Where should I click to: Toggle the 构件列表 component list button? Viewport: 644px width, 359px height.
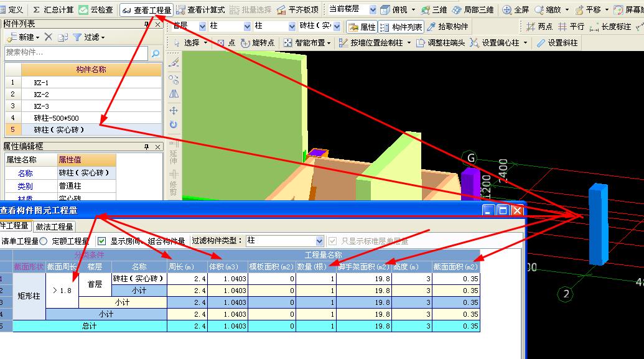401,27
